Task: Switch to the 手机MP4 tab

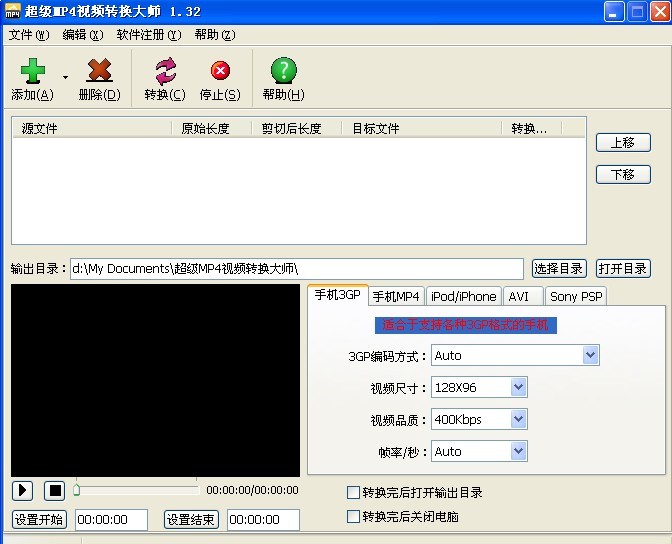Action: (x=396, y=296)
